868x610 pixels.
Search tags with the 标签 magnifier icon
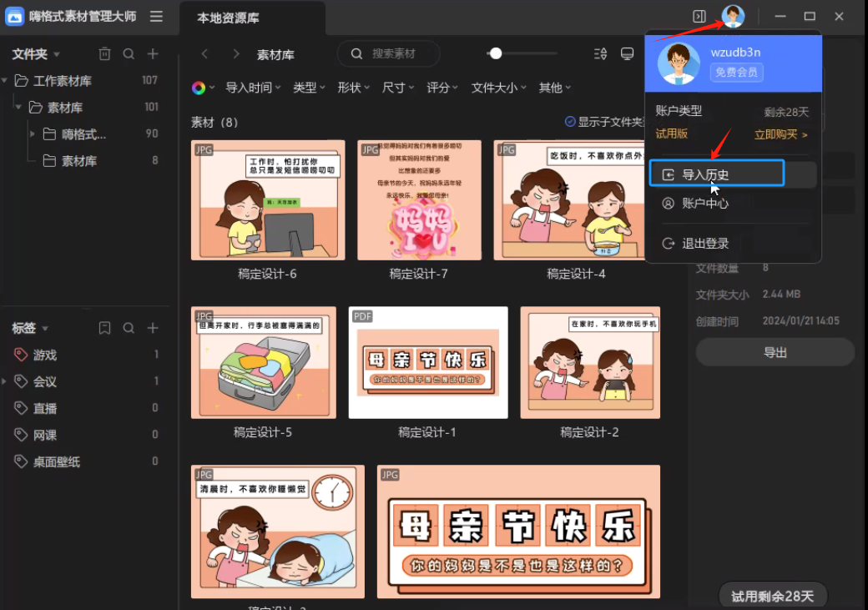tap(129, 328)
